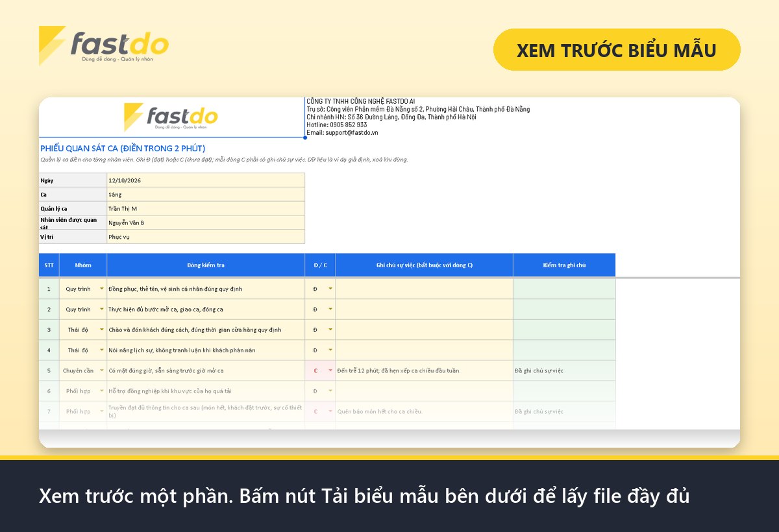The image size is (779, 532).
Task: Select the cell Nói năng lịch sự
Action: pyautogui.click(x=206, y=350)
